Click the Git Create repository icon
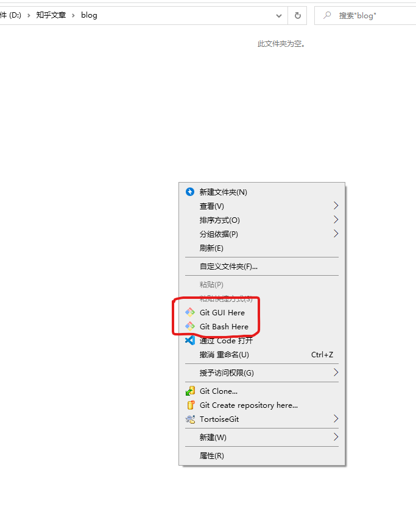 (191, 405)
